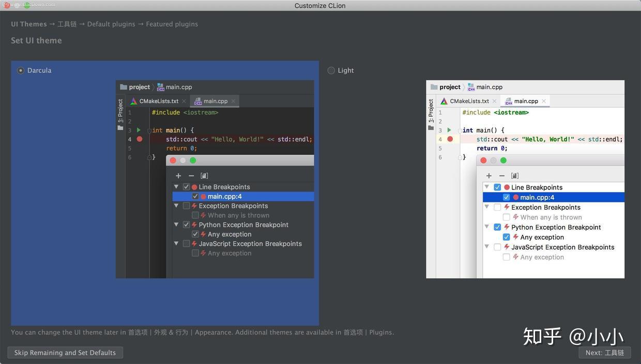This screenshot has width=641, height=364.
Task: Click the plus add icon in Darcula preview
Action: tap(178, 176)
